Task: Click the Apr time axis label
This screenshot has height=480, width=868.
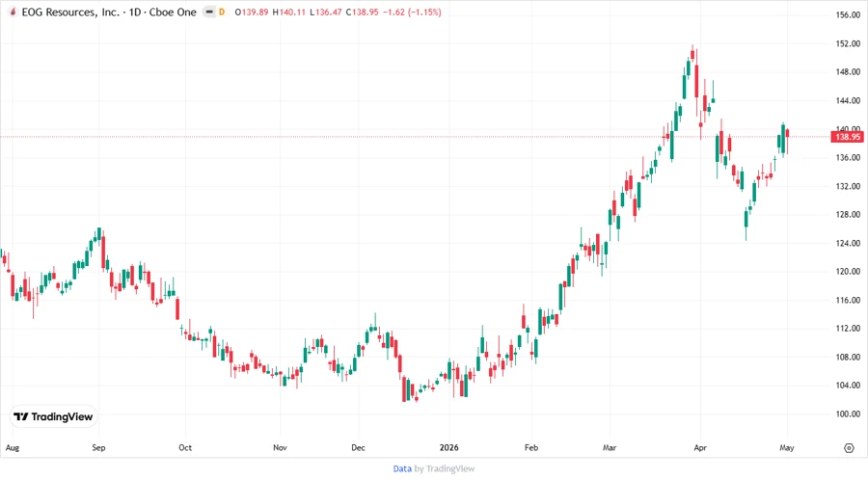Action: 700,448
